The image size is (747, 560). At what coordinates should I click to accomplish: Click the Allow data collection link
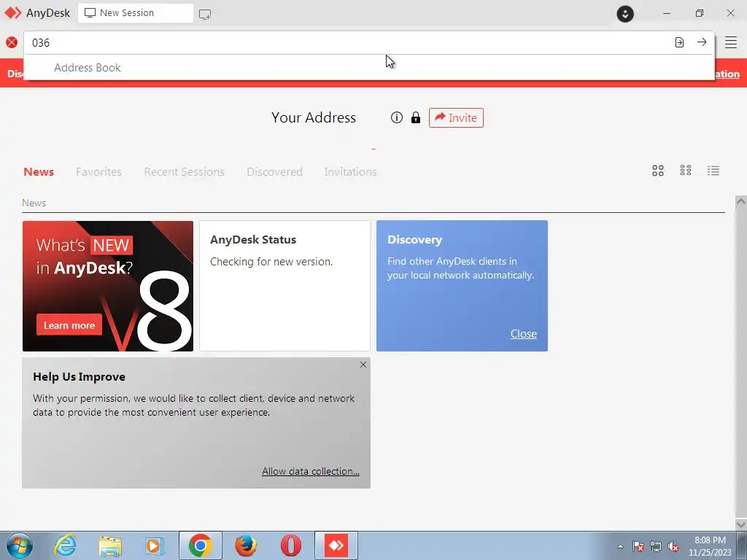pyautogui.click(x=311, y=471)
